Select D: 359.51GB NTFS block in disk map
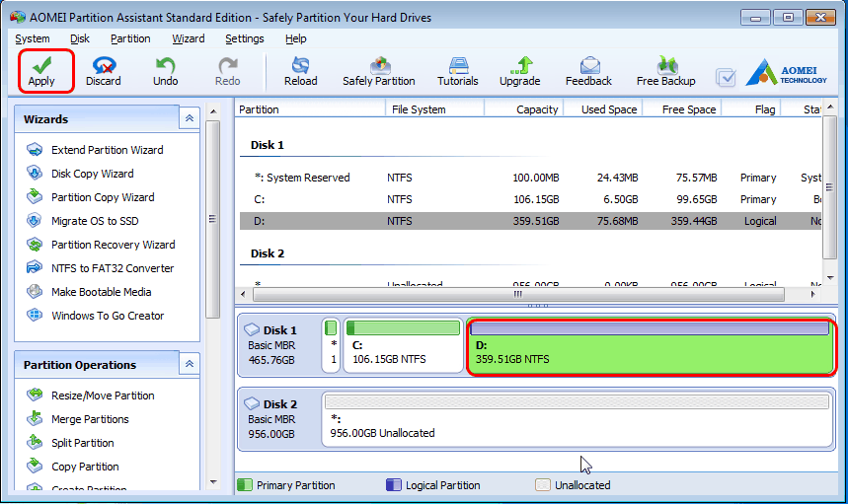Screen dimensions: 848x504 click(651, 347)
